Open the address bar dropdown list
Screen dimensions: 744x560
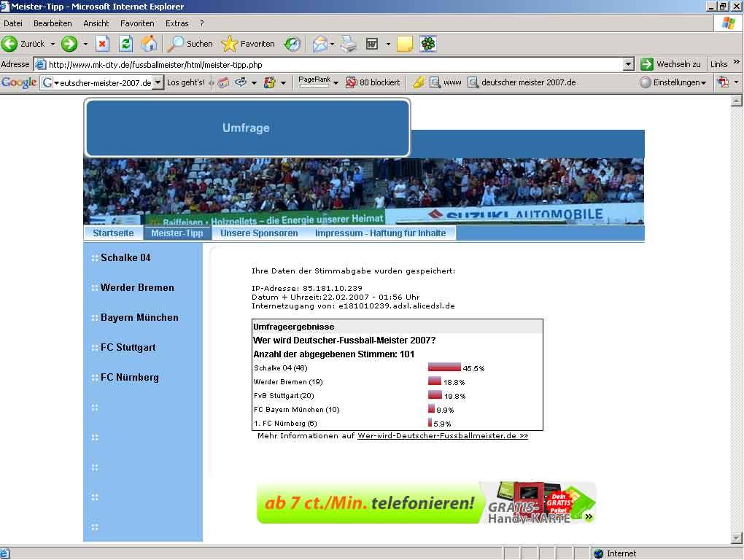coord(628,64)
